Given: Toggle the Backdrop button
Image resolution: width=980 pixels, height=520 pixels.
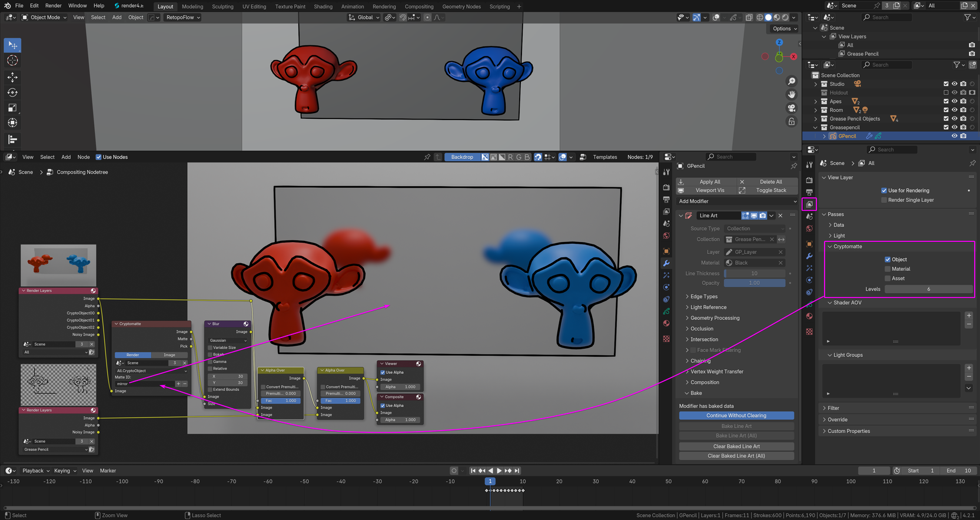Looking at the screenshot, I should coord(462,157).
